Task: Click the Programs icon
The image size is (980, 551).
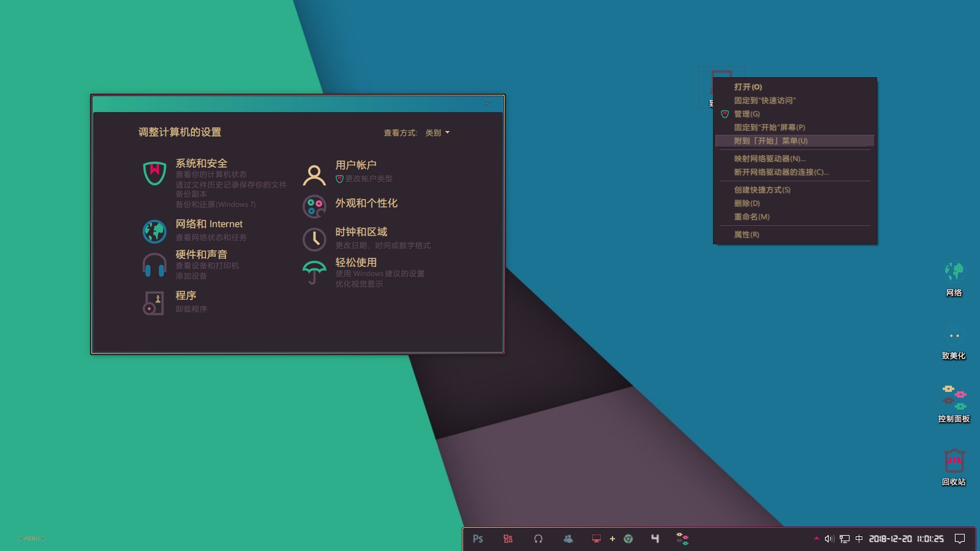Action: coord(154,302)
